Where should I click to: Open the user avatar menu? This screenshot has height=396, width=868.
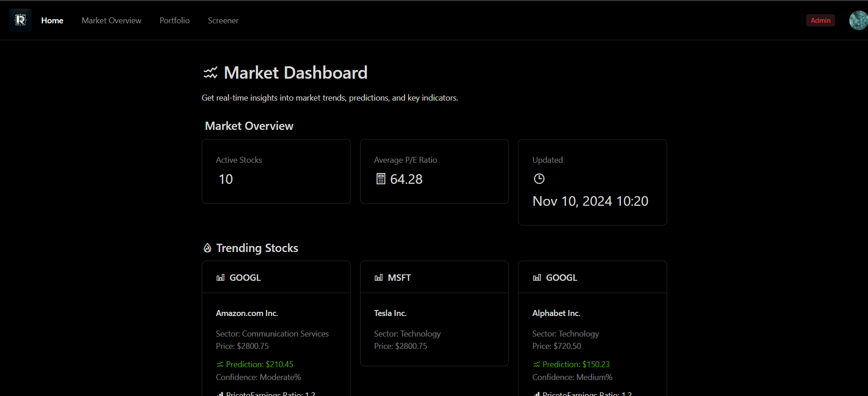coord(858,20)
